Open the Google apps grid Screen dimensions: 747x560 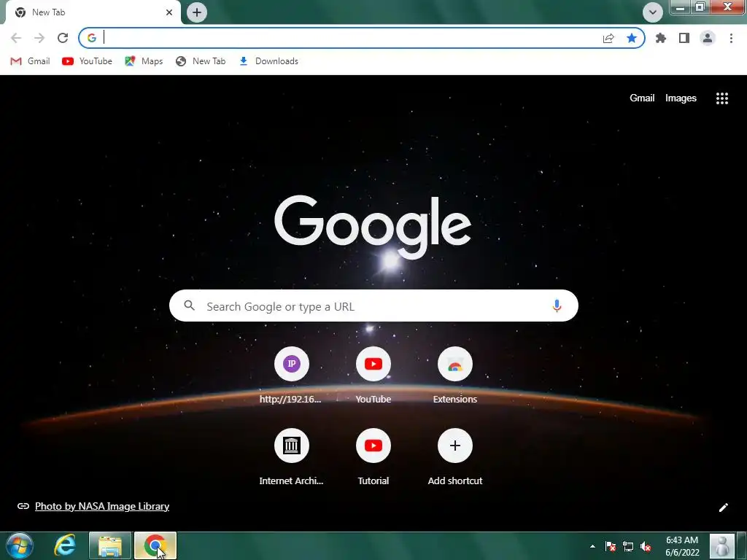click(721, 98)
